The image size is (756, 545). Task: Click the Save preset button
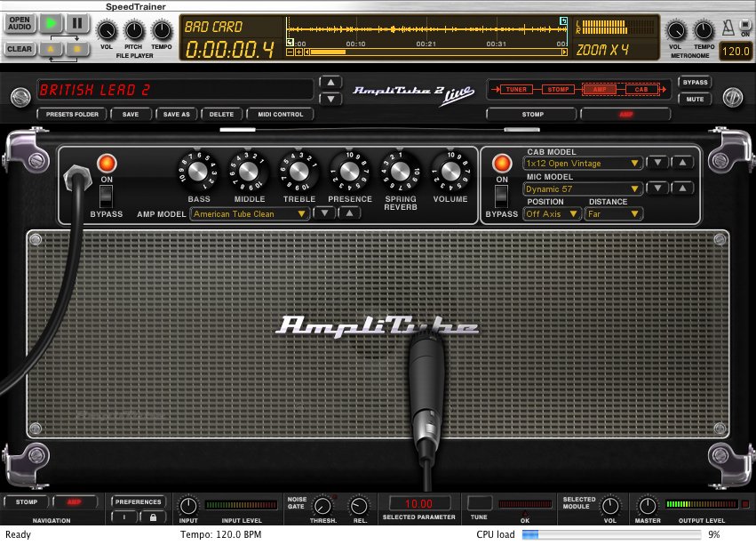click(131, 115)
